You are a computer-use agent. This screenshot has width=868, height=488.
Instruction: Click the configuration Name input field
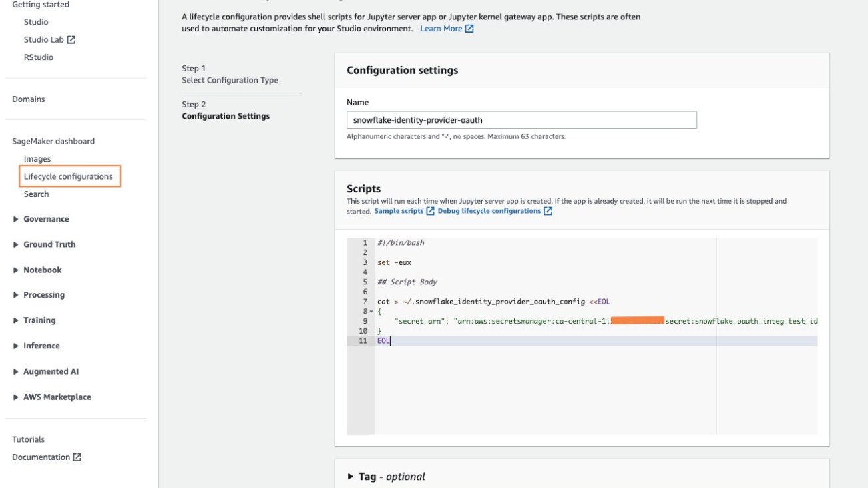521,120
